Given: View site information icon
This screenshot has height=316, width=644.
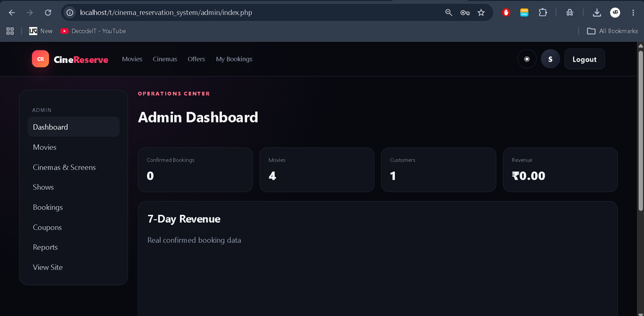Looking at the screenshot, I should pyautogui.click(x=70, y=13).
